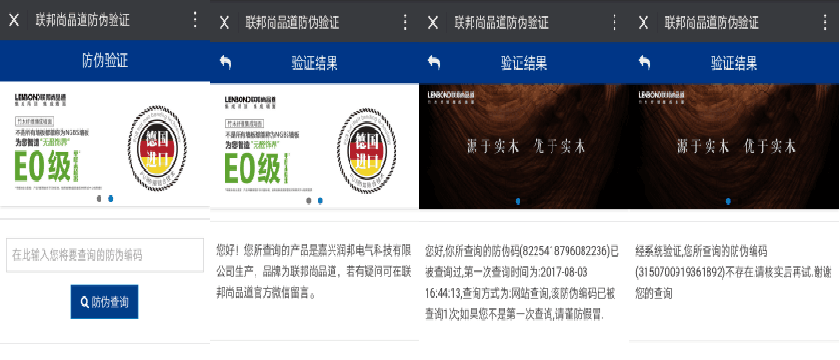The height and width of the screenshot is (360, 840).
Task: Click the result text with code 315070091936 1892 不存在
Action: click(733, 272)
